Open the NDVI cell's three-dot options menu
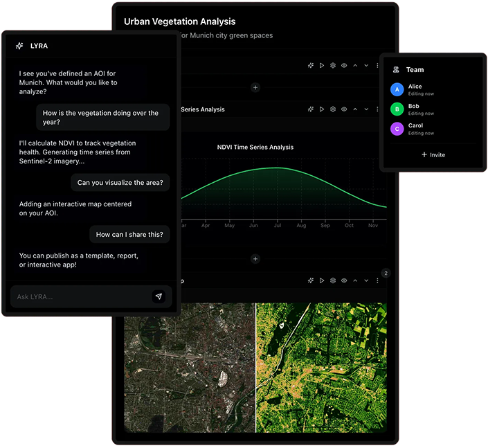This screenshot has width=488, height=448. [377, 109]
